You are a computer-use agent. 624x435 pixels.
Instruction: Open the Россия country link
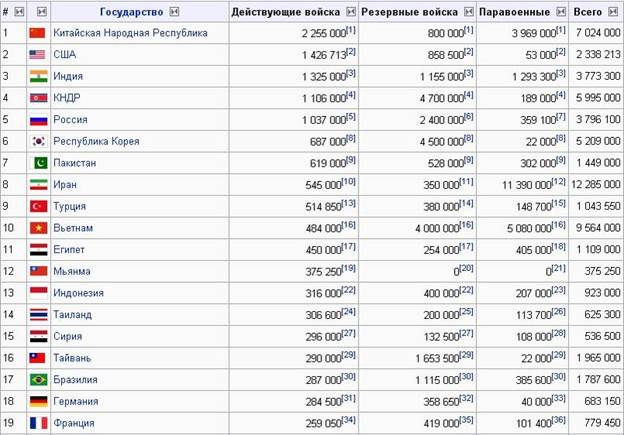click(70, 120)
